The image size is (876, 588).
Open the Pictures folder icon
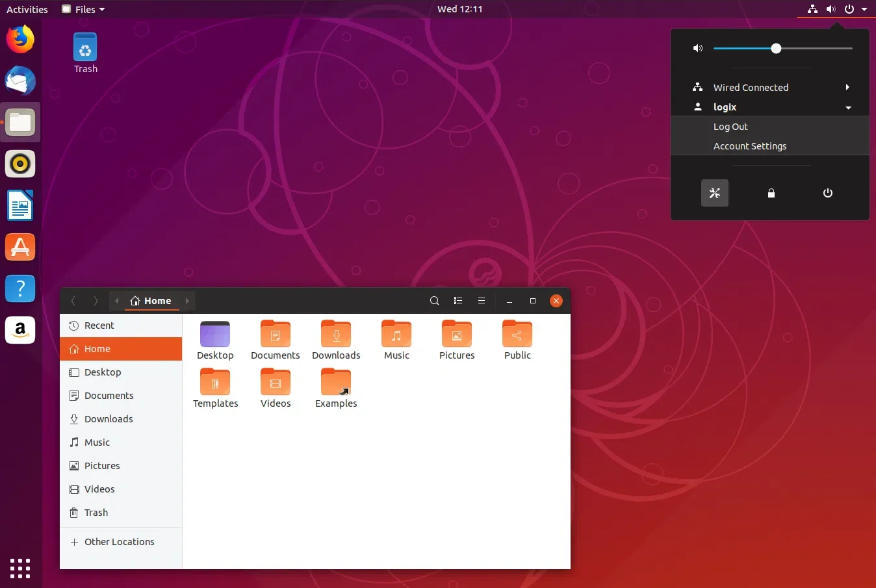[457, 340]
